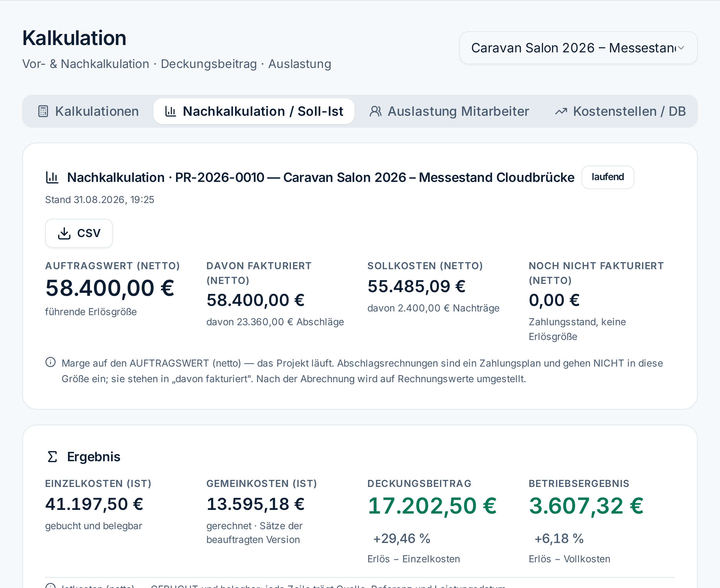The height and width of the screenshot is (588, 720).
Task: Click the Betriebsergebnis value 3.607,32 €
Action: coord(586,506)
